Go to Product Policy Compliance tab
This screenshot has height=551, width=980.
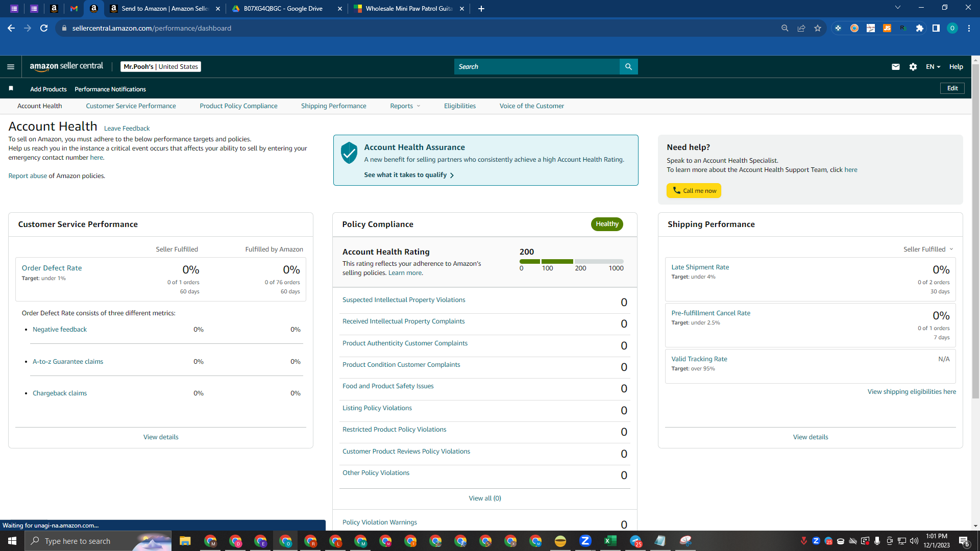tap(238, 106)
